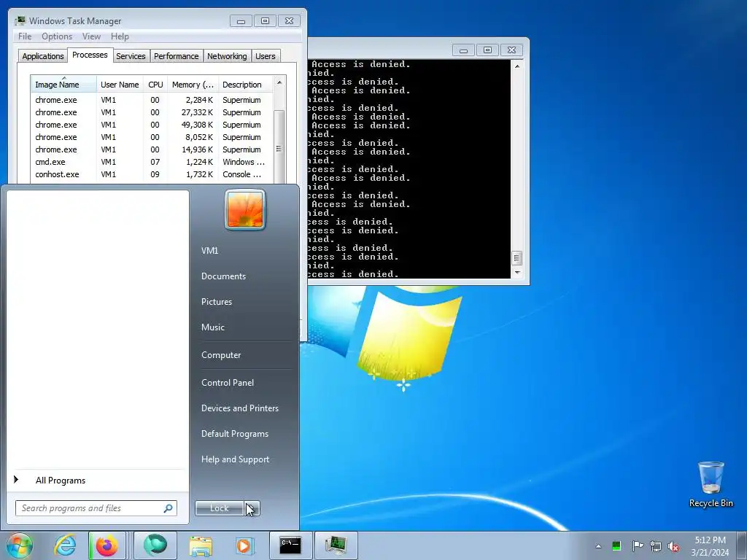This screenshot has width=747, height=560.
Task: Sort processes by CPU column
Action: click(155, 85)
